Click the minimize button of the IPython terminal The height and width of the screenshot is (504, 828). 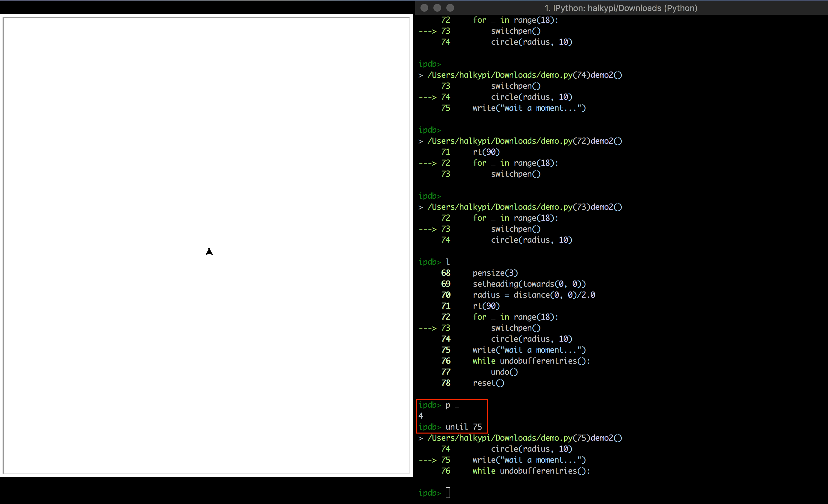pyautogui.click(x=437, y=8)
